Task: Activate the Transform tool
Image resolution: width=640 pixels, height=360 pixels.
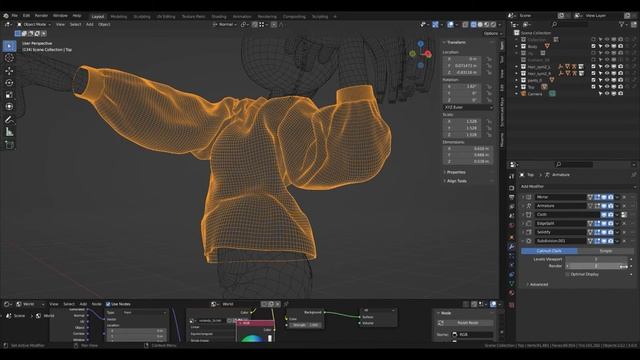Action: (x=9, y=107)
